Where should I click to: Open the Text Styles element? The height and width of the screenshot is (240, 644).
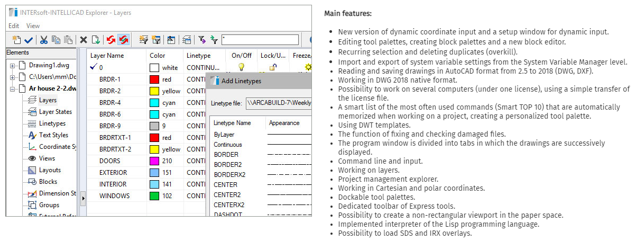[x=53, y=135]
